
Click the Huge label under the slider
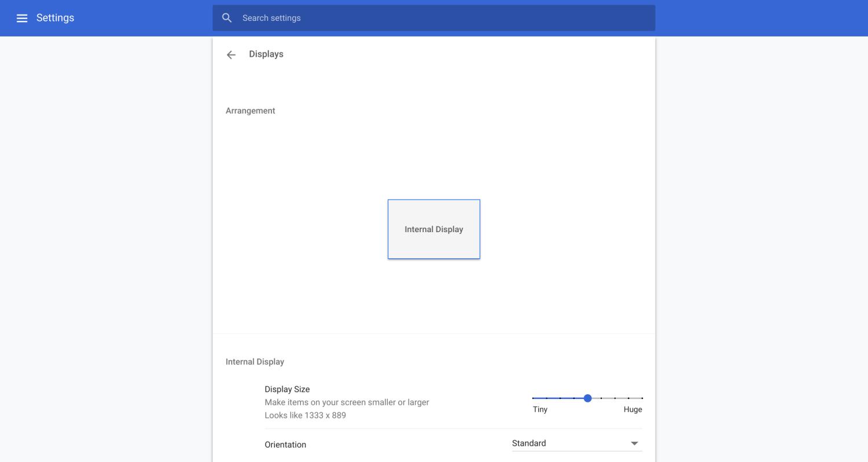tap(632, 409)
